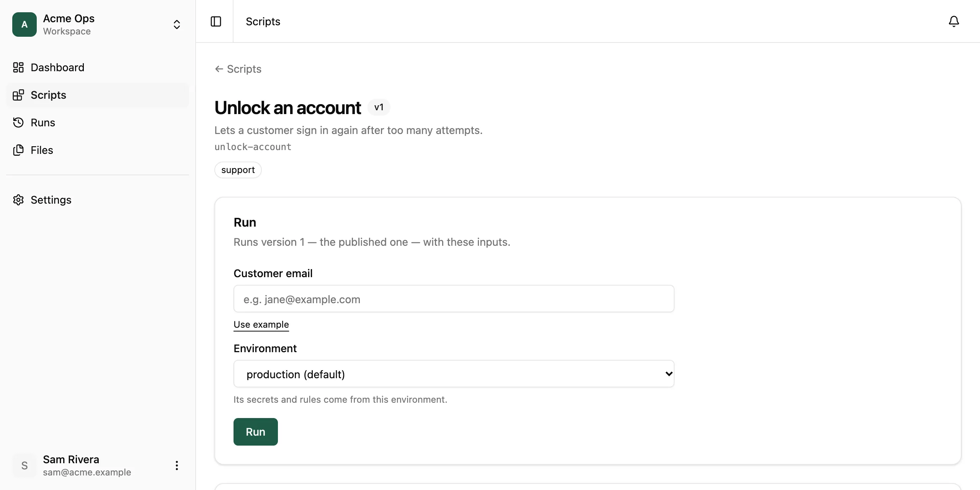Click the Unlock an account heading

(x=288, y=108)
